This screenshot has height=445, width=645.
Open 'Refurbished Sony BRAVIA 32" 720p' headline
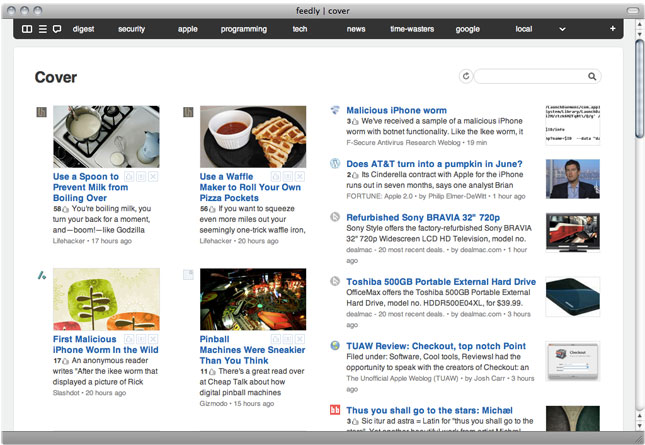click(x=423, y=217)
